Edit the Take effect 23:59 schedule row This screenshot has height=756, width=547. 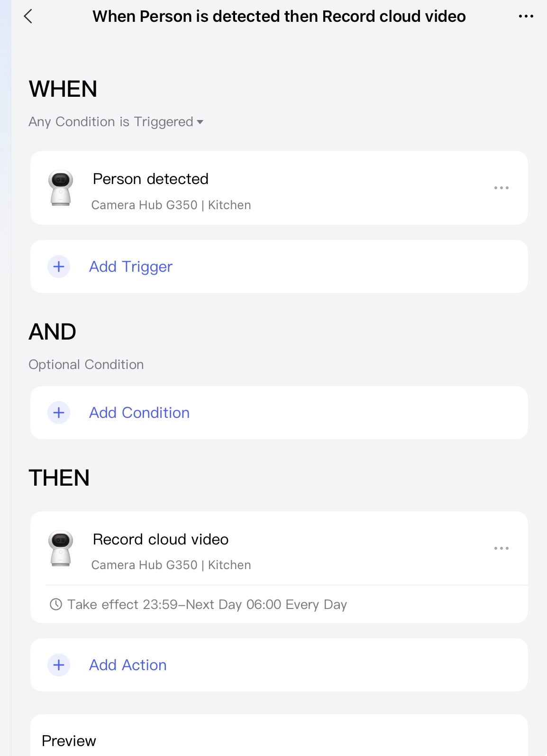[207, 605]
